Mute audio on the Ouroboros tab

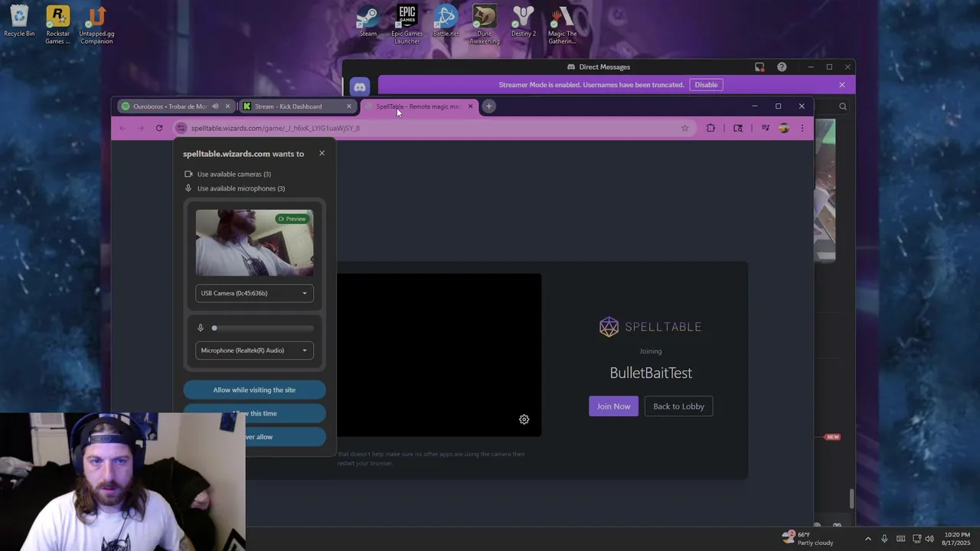(x=215, y=106)
